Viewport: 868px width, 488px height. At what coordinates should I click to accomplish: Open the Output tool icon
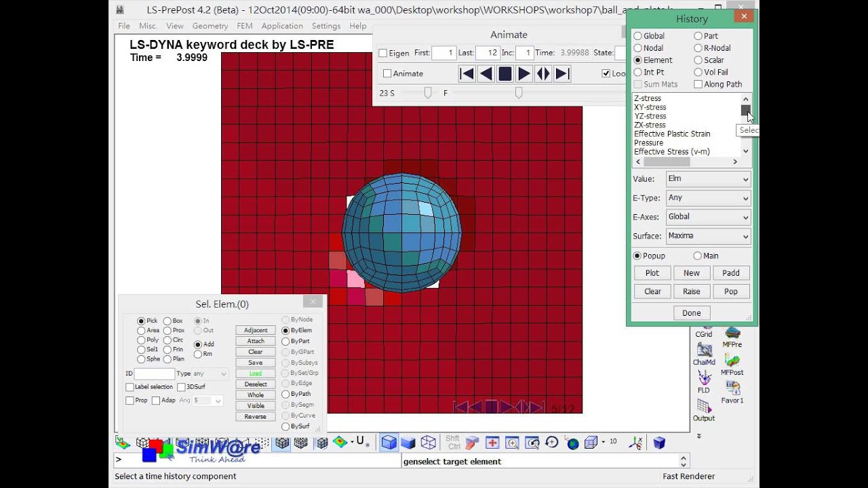click(704, 409)
